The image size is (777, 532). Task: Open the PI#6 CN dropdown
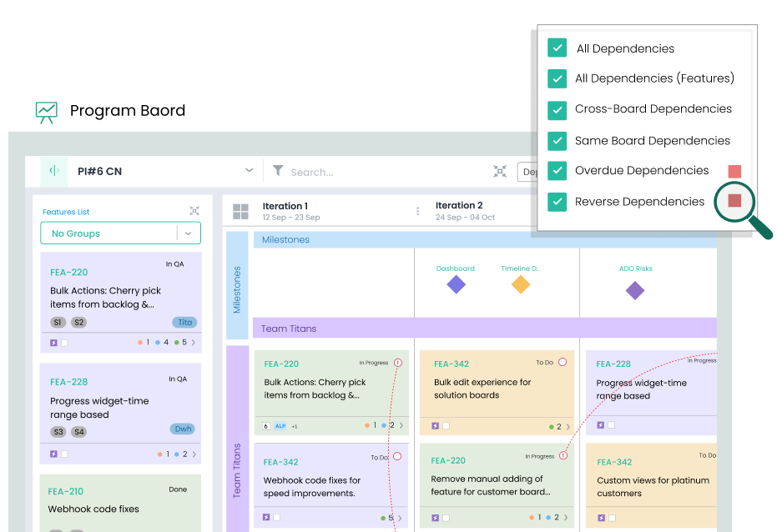[x=249, y=171]
